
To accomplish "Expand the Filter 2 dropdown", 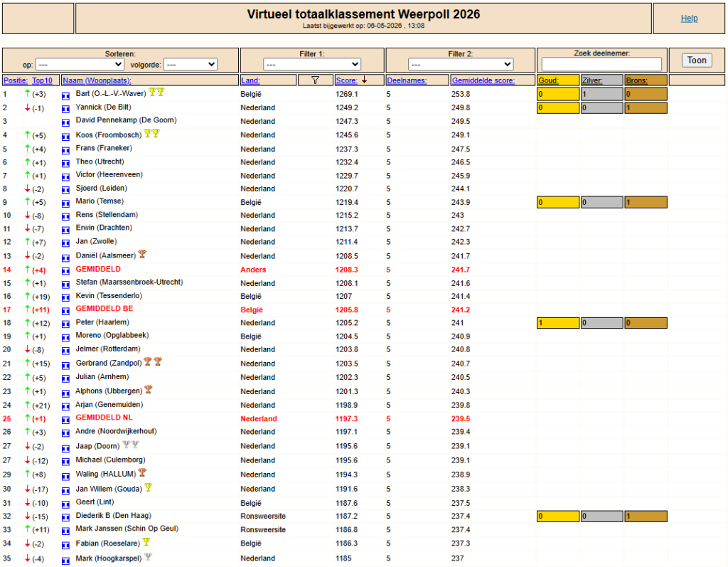I will point(460,64).
